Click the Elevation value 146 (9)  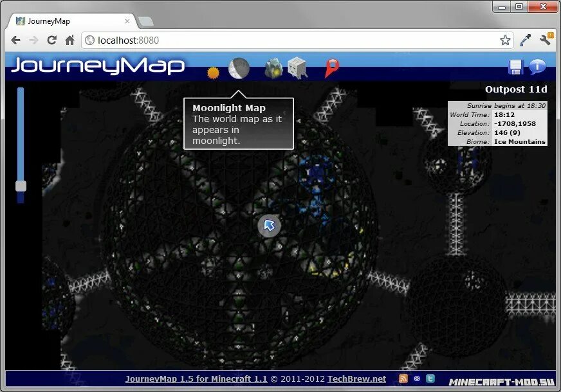tap(507, 132)
